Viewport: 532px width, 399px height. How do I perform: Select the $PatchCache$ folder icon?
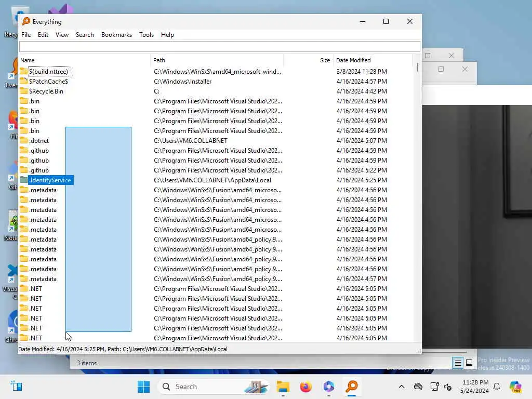coord(24,81)
